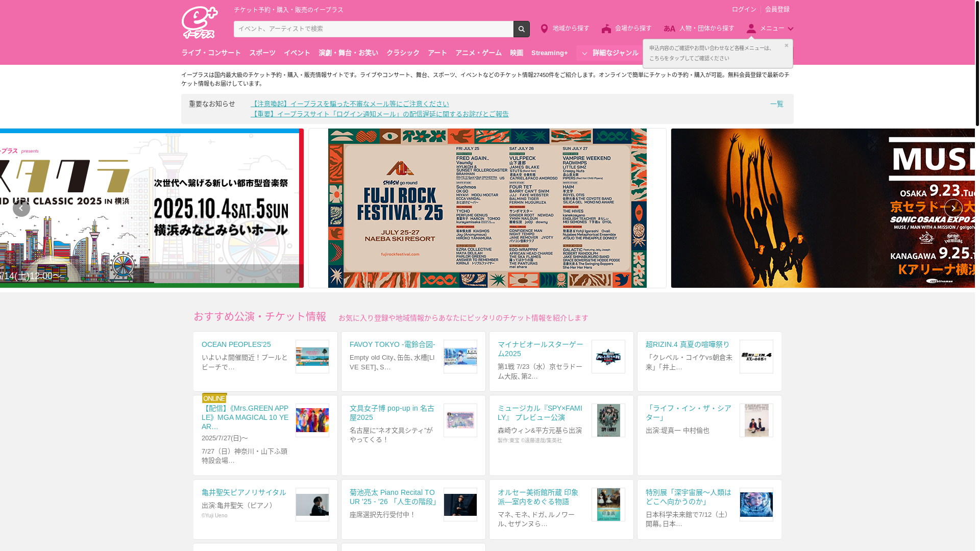The height and width of the screenshot is (551, 980).
Task: Click the SPY×FAMILY musical thumbnail
Action: tap(608, 420)
